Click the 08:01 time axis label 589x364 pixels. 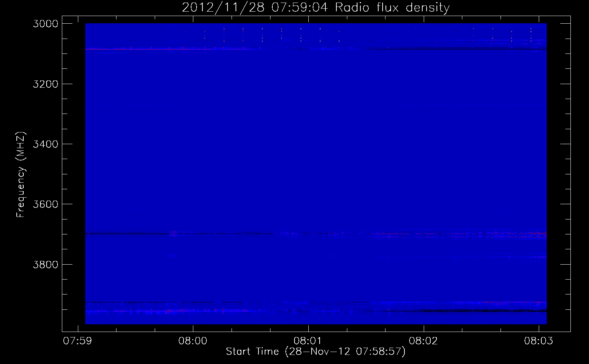tap(308, 341)
